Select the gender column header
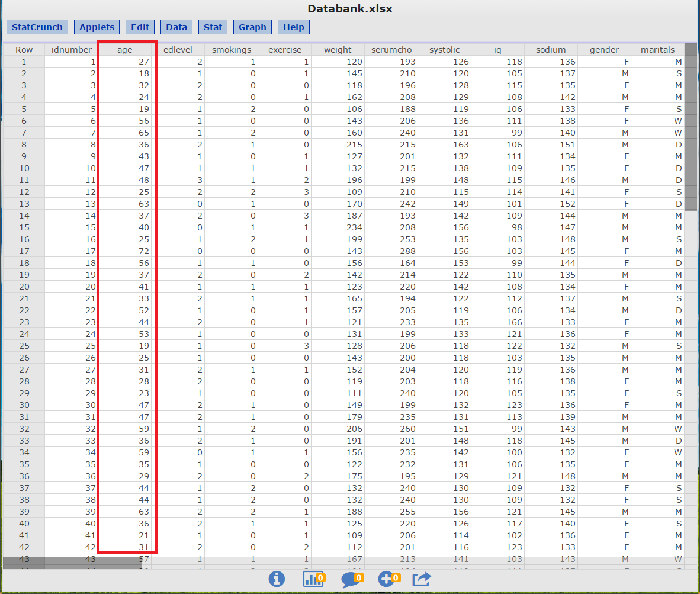This screenshot has width=700, height=594. pyautogui.click(x=604, y=50)
